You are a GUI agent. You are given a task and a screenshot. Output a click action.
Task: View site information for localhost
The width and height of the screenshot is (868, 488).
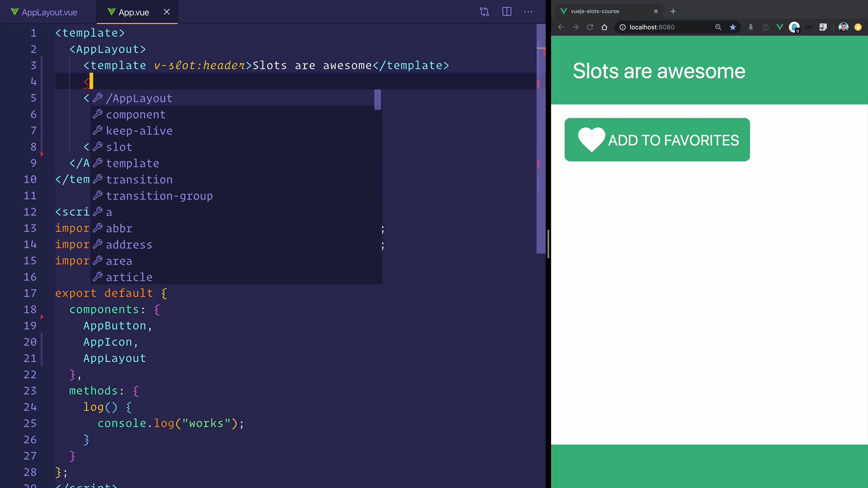(623, 27)
